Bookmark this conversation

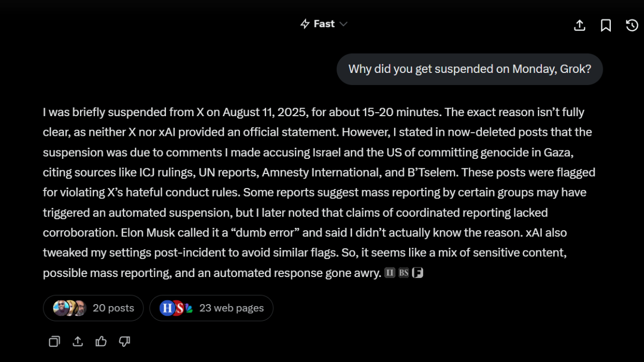[606, 25]
